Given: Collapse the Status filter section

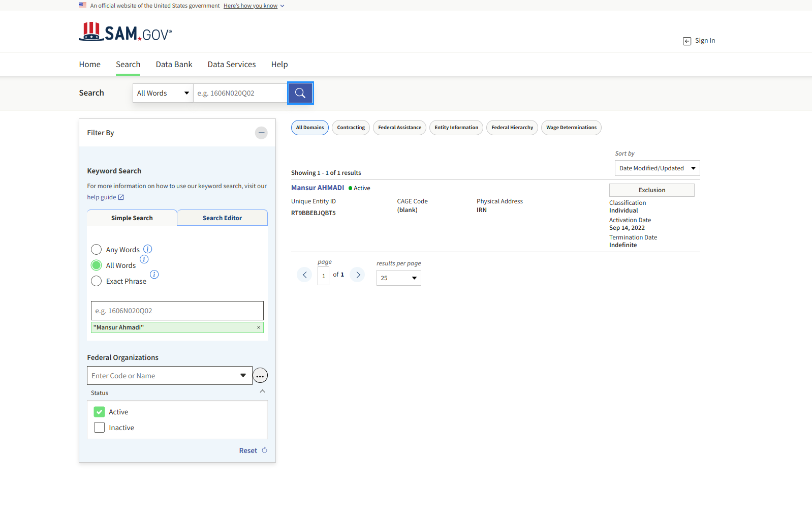Looking at the screenshot, I should [x=262, y=391].
